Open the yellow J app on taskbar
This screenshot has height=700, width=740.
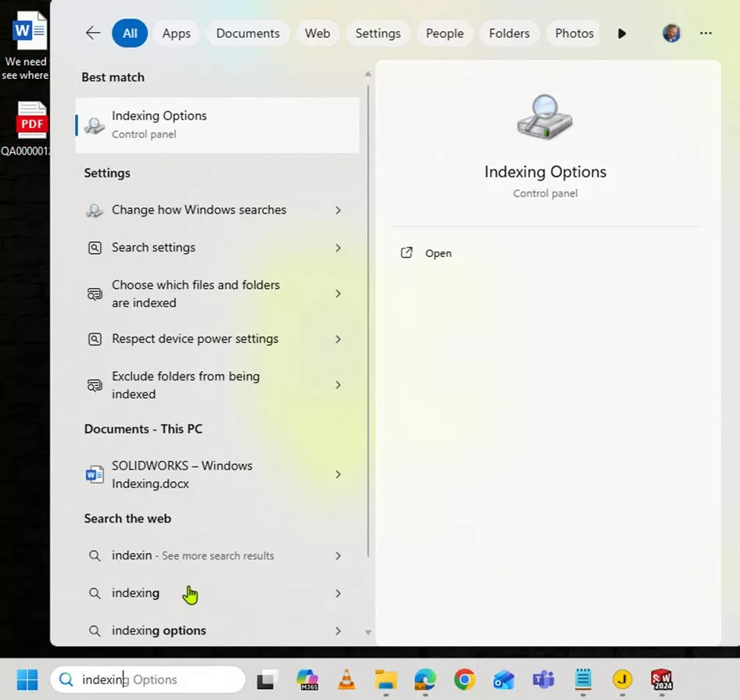point(622,679)
